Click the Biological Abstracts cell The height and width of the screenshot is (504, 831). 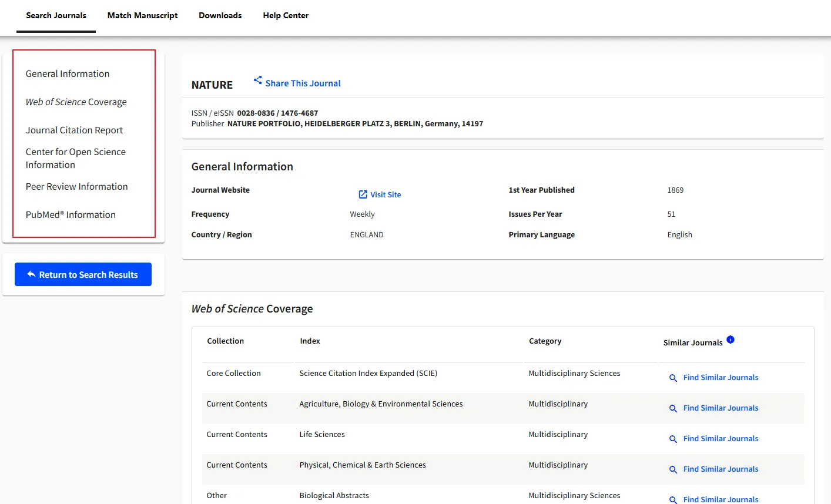tap(334, 496)
